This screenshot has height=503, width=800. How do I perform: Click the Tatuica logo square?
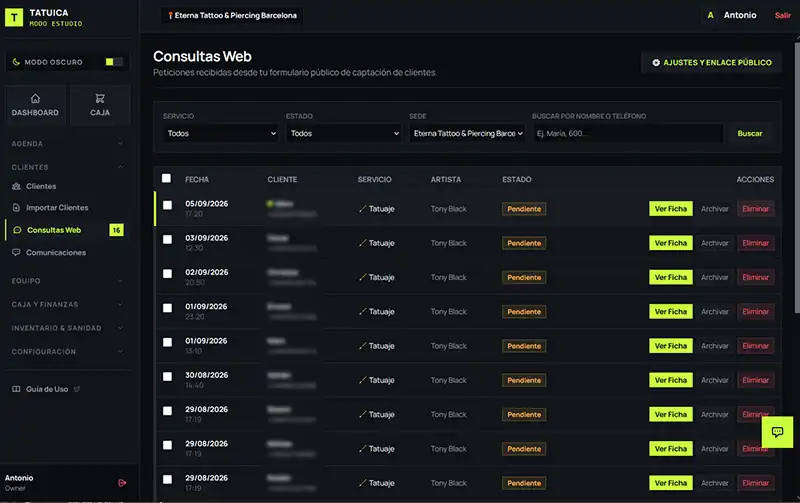click(x=14, y=17)
